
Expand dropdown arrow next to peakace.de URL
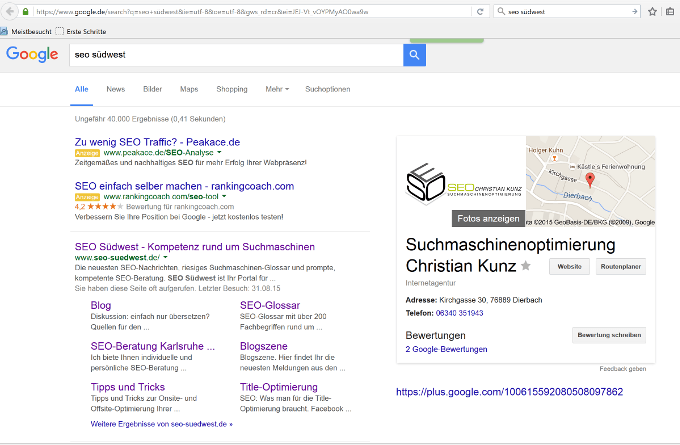[219, 152]
